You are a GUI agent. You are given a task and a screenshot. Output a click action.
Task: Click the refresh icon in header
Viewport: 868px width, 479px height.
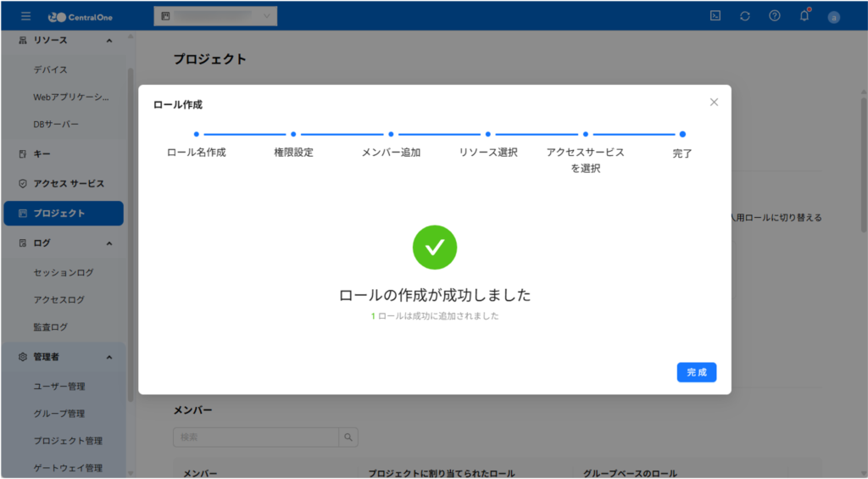point(744,16)
